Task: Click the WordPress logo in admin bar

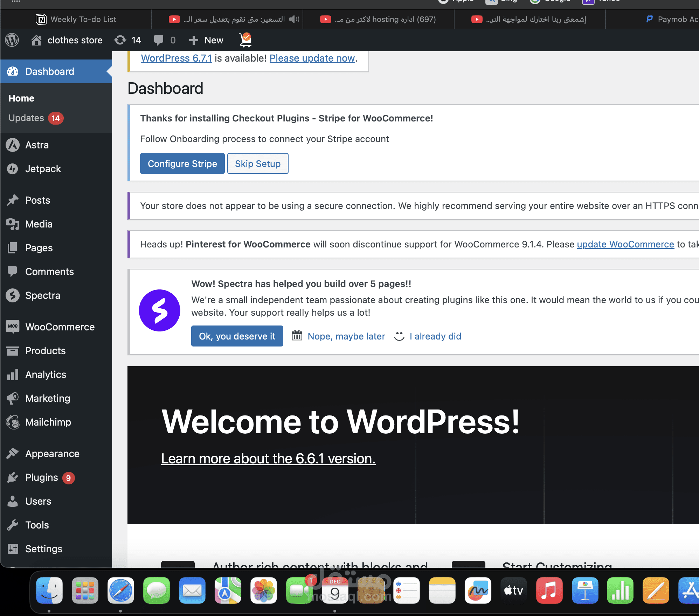Action: [12, 40]
